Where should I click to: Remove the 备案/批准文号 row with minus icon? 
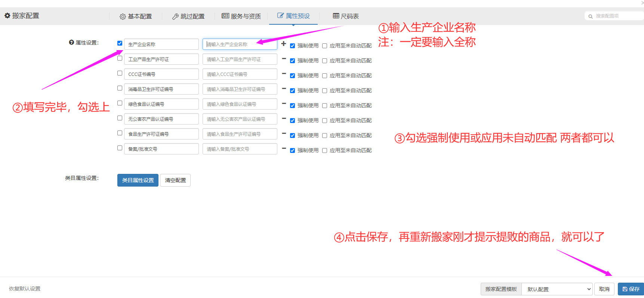point(284,148)
